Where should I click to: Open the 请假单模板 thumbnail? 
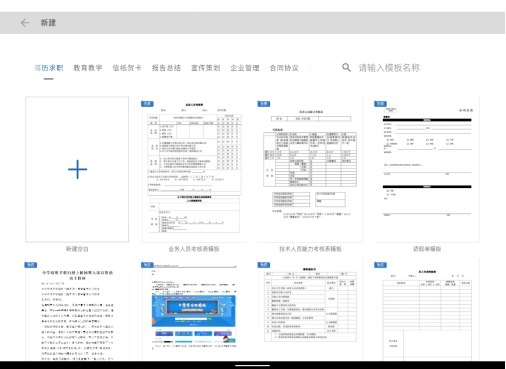click(x=427, y=169)
